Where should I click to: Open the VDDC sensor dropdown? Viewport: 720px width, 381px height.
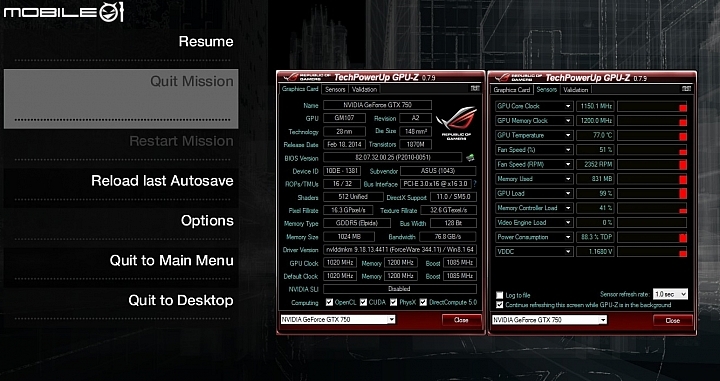point(568,252)
